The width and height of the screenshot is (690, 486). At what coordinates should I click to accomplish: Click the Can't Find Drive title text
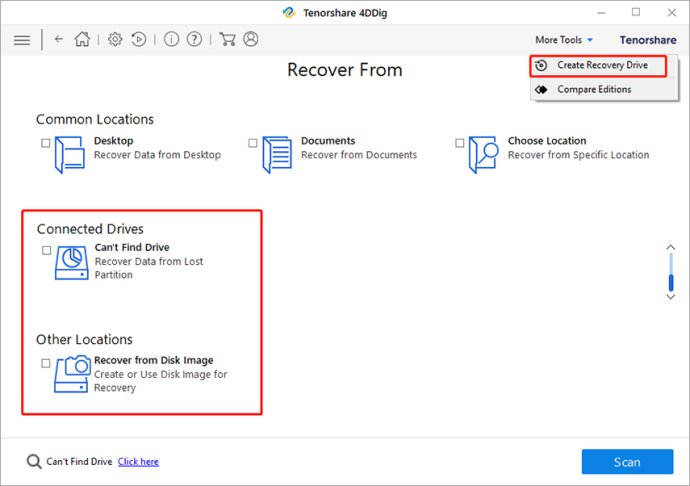coord(132,247)
